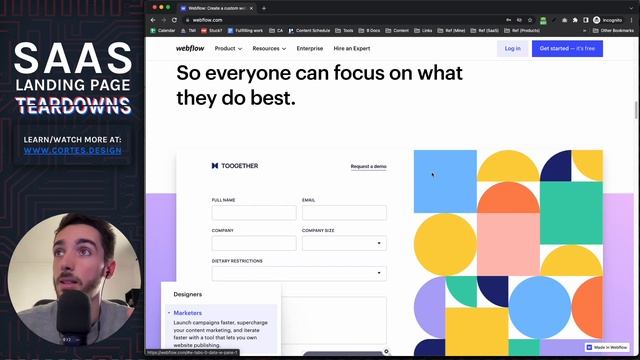Open the Fulfilling work bookmark
The height and width of the screenshot is (360, 640).
(245, 31)
